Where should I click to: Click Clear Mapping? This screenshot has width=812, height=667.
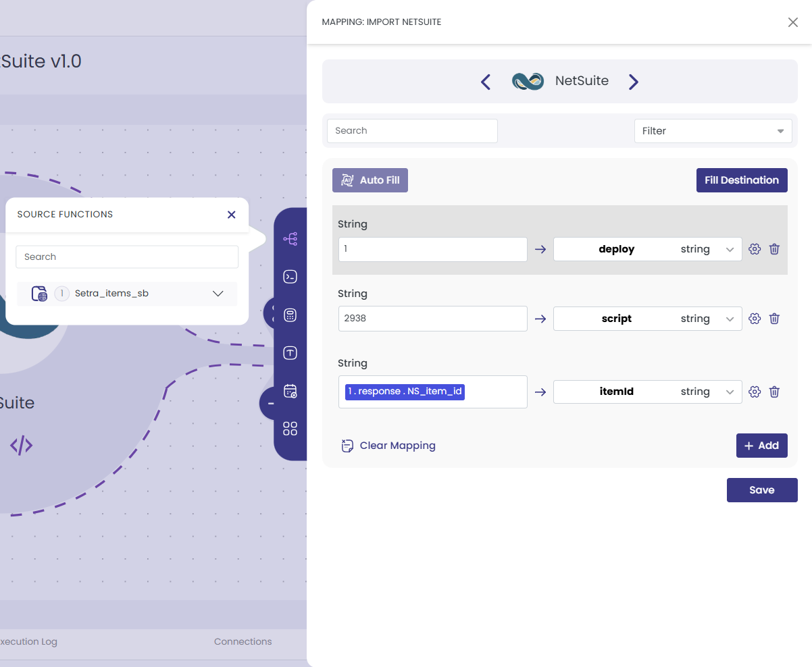pyautogui.click(x=388, y=446)
